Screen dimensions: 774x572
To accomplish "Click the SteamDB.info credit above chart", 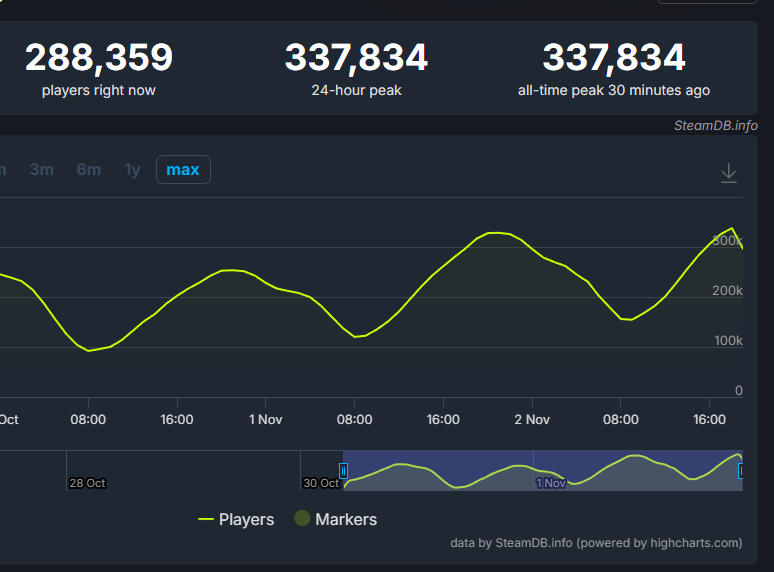I will click(x=716, y=125).
